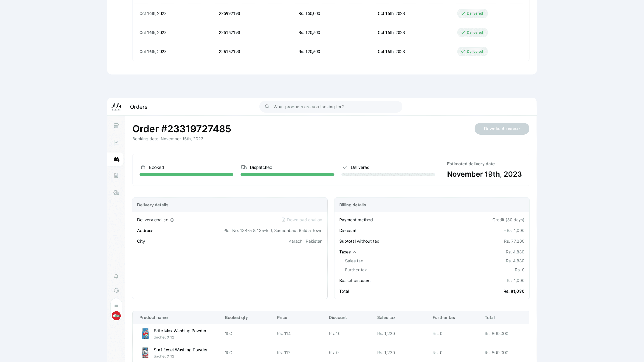Screen dimensions: 644x362
Task: Click the checkmark icon beside the Delivered step
Action: pos(345,167)
